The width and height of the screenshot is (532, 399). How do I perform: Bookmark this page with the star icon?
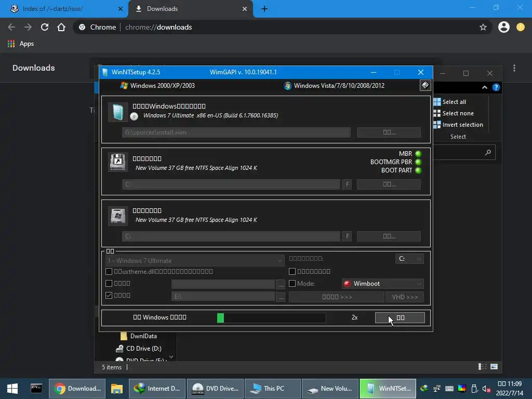point(483,27)
